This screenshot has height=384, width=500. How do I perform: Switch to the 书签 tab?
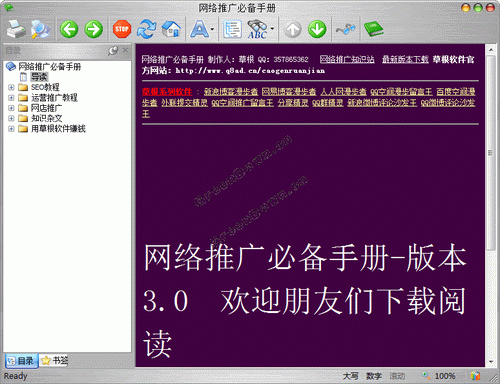pyautogui.click(x=54, y=360)
